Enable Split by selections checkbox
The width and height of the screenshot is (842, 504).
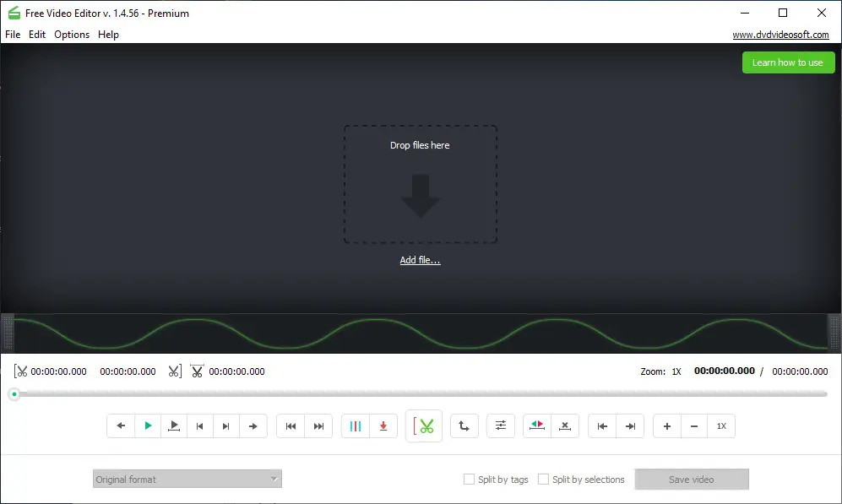tap(543, 480)
